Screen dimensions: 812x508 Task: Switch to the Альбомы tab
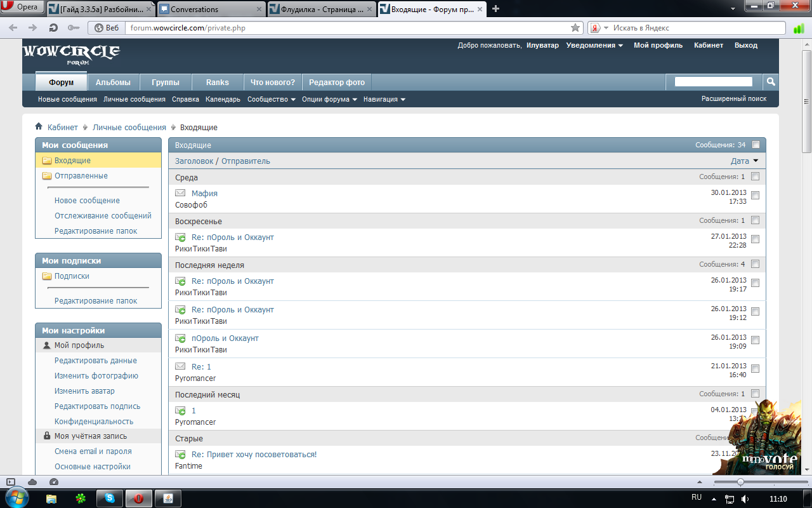pyautogui.click(x=113, y=83)
